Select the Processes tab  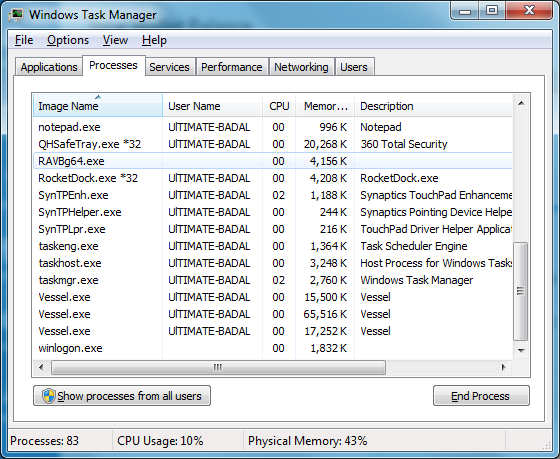tap(113, 65)
